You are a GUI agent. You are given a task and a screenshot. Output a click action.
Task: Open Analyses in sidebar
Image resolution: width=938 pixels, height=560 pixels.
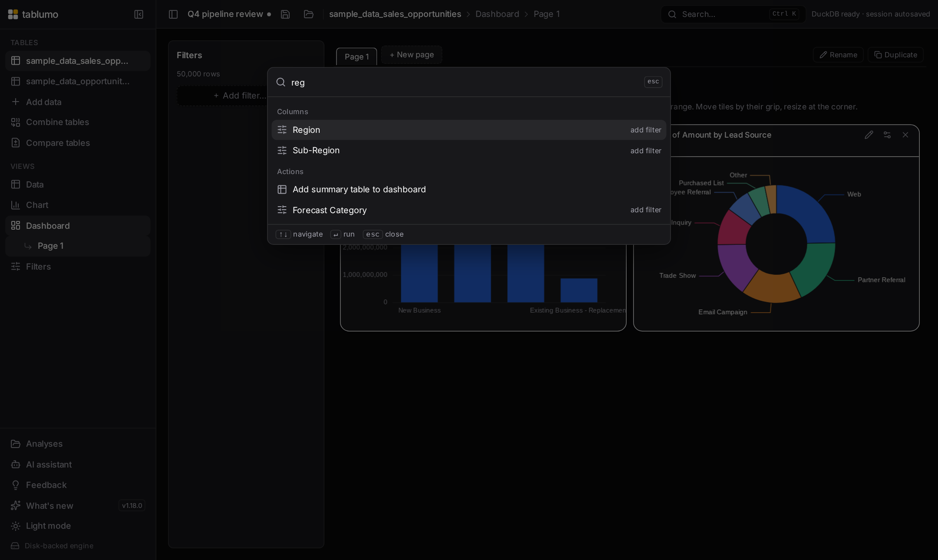click(x=78, y=444)
